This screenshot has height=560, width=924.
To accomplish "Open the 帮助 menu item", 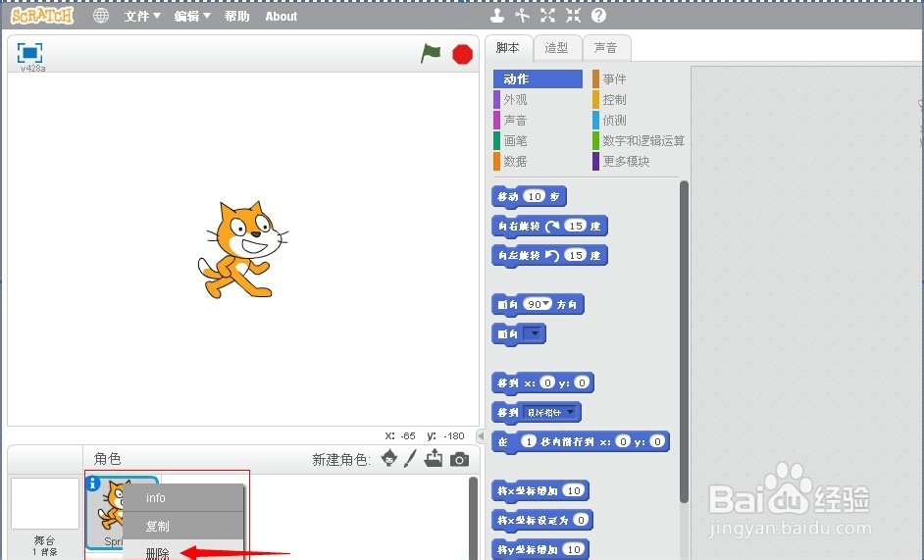I will pyautogui.click(x=237, y=17).
